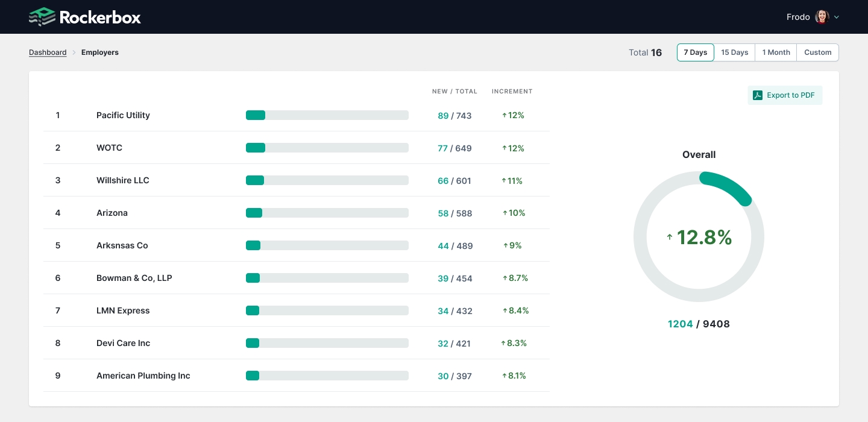Image resolution: width=868 pixels, height=422 pixels.
Task: Open the Custom date range picker
Action: click(x=817, y=52)
